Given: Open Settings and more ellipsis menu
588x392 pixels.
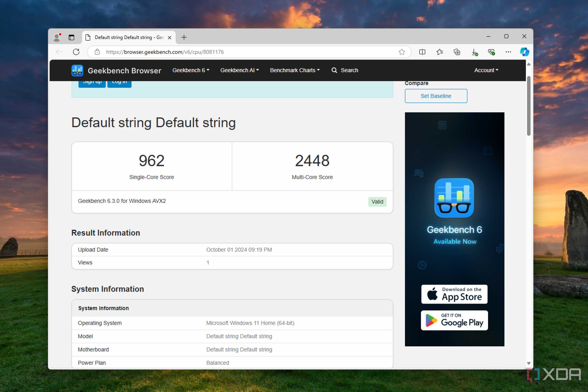Looking at the screenshot, I should click(x=508, y=52).
